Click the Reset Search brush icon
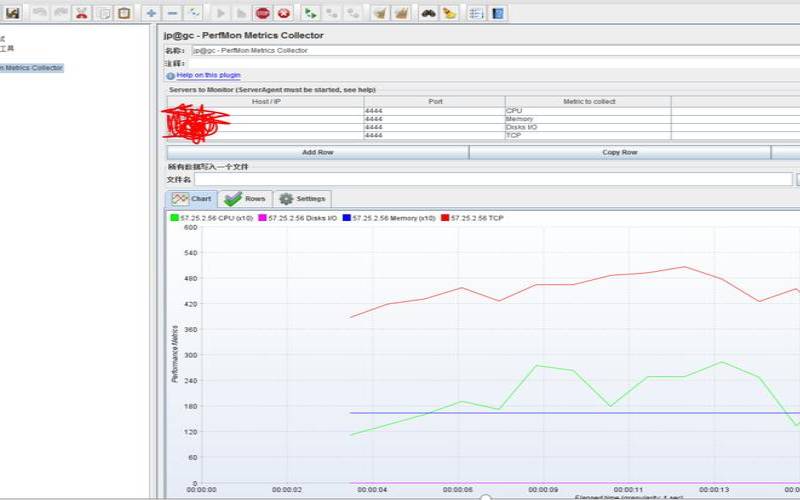Image resolution: width=800 pixels, height=500 pixels. (449, 13)
